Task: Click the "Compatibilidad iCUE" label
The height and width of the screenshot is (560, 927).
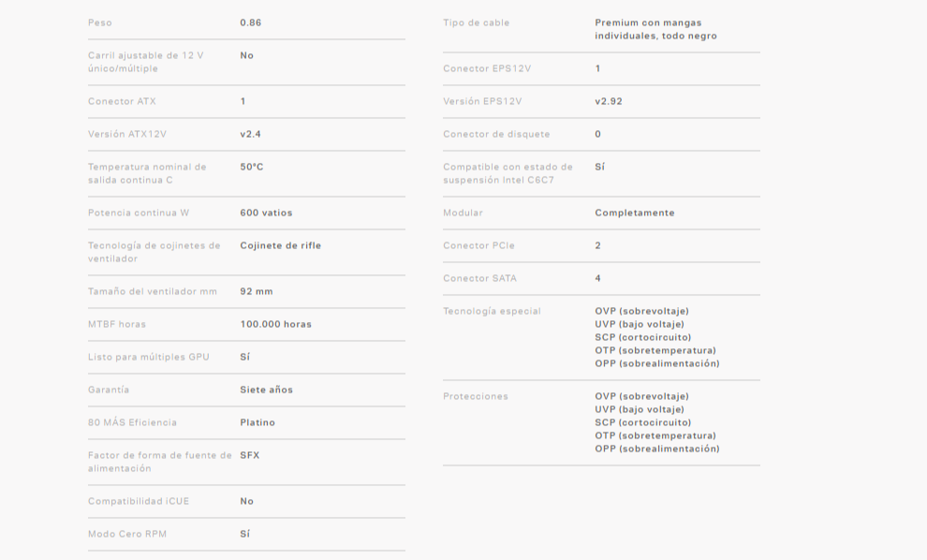Action: click(x=139, y=501)
